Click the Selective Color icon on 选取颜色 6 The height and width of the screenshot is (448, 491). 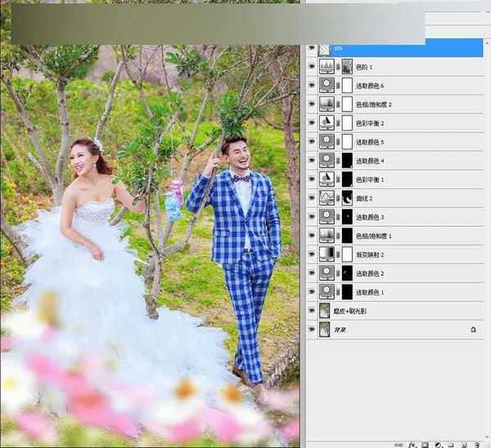(327, 85)
